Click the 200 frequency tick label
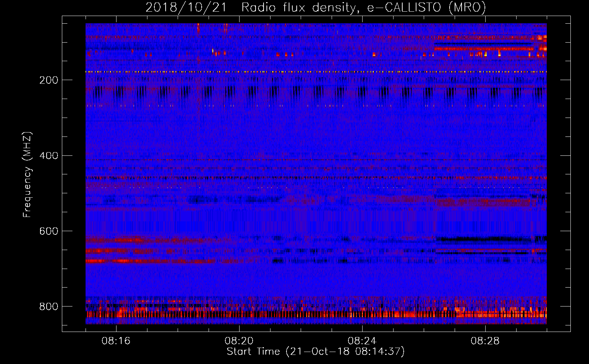Image resolution: width=589 pixels, height=364 pixels. pyautogui.click(x=48, y=80)
